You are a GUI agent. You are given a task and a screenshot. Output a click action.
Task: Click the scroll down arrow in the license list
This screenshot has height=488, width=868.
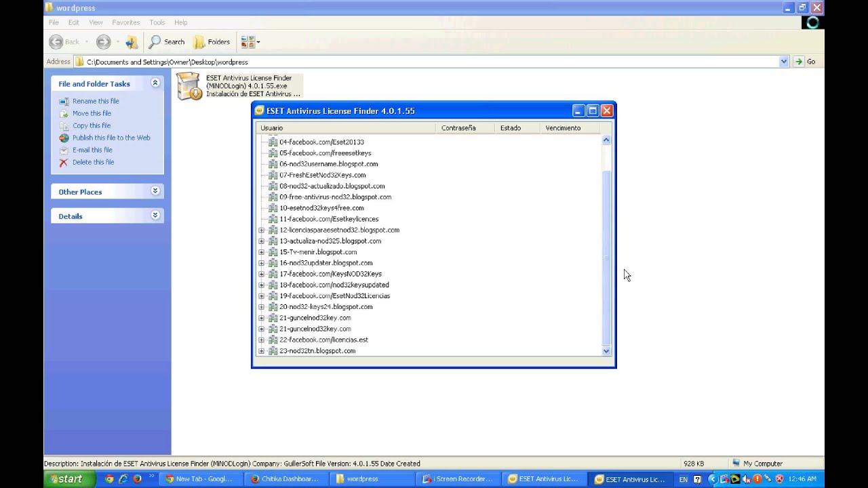pos(606,351)
